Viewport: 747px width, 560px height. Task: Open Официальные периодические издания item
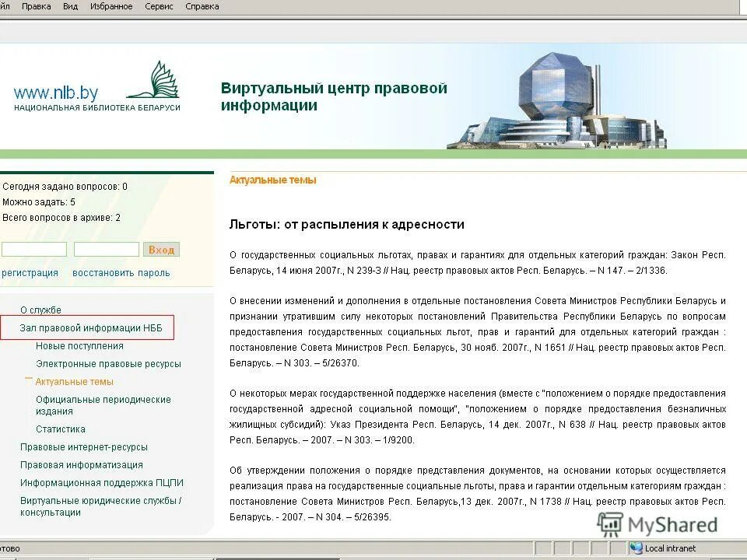103,405
